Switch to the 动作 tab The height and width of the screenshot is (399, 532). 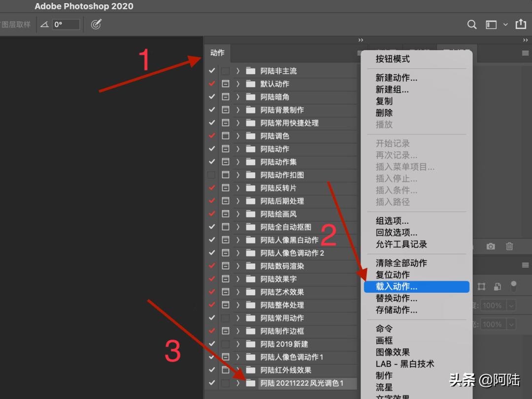click(x=217, y=53)
